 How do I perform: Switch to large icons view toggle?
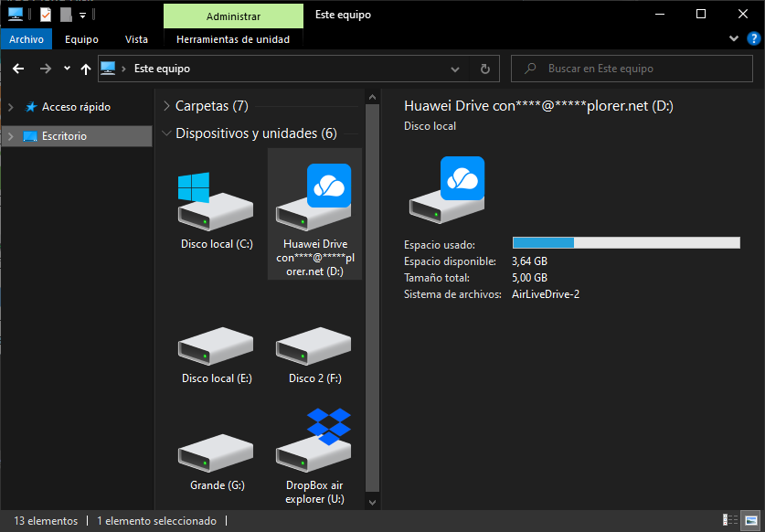[x=752, y=520]
